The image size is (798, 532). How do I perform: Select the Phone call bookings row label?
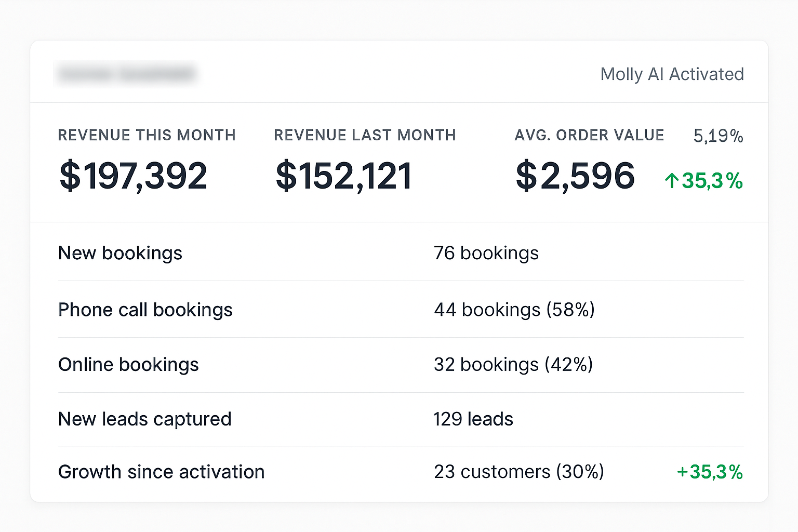click(x=145, y=310)
